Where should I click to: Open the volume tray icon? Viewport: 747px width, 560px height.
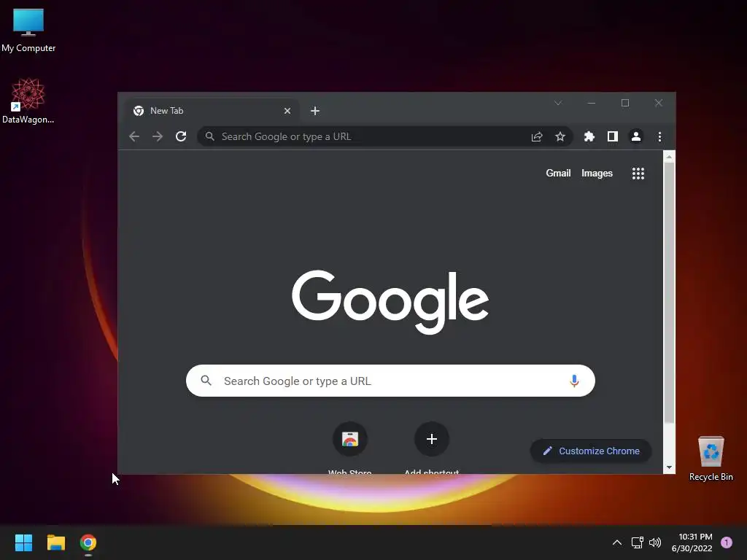tap(655, 542)
